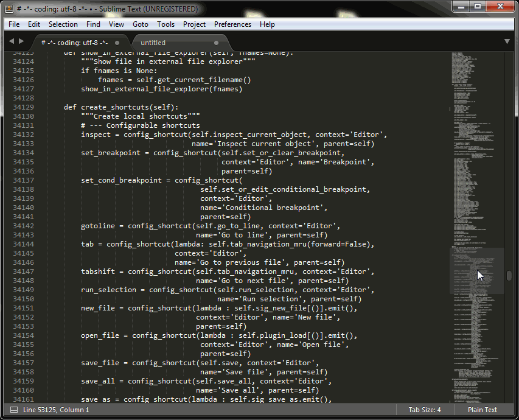Open the Project menu
The image size is (519, 420).
click(194, 24)
